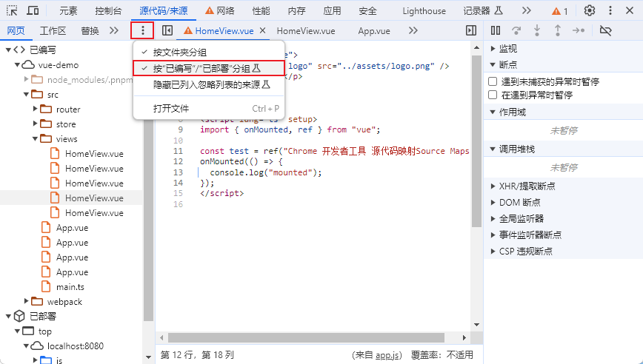
Task: Click the step out icon
Action: click(558, 30)
